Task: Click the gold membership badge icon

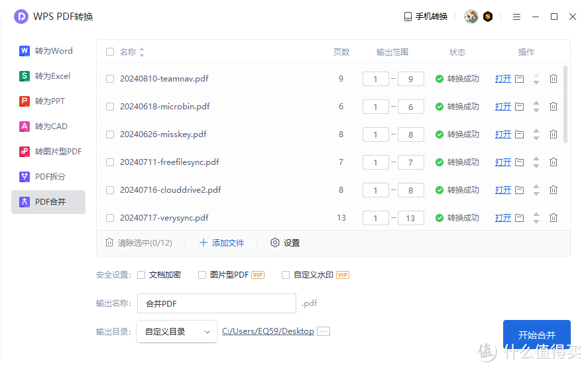Action: coord(488,17)
